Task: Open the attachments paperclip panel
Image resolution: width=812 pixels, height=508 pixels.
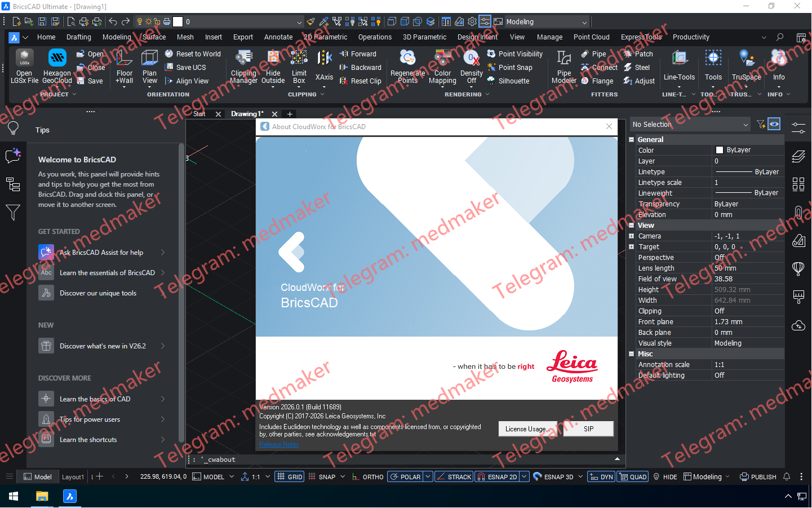Action: point(798,213)
